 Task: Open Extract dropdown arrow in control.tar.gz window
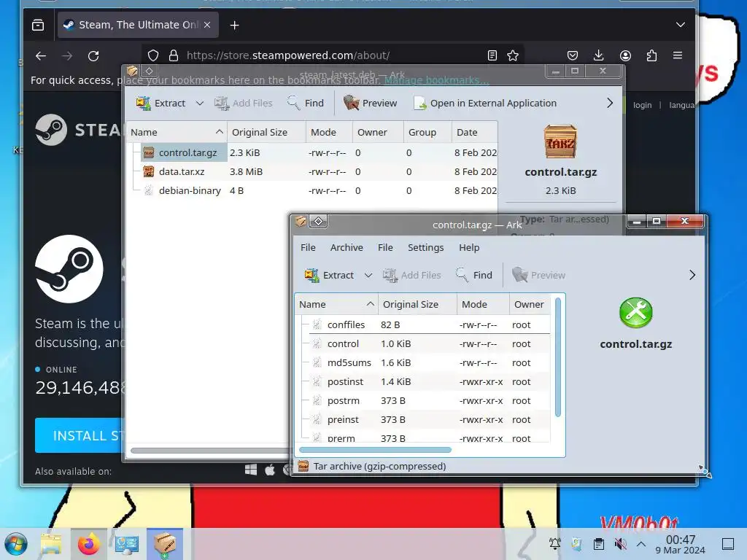368,275
